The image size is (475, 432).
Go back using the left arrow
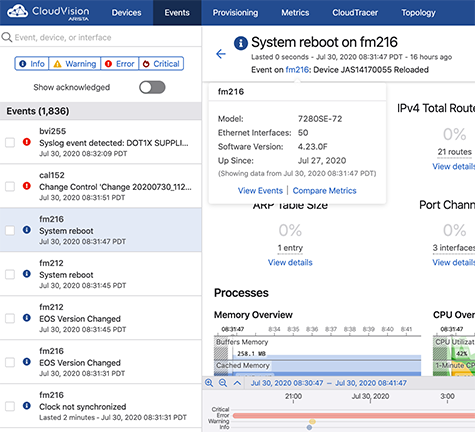(x=221, y=54)
